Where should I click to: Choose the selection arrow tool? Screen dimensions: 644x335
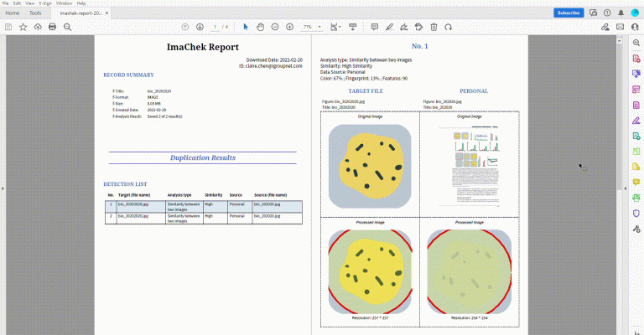tap(246, 27)
